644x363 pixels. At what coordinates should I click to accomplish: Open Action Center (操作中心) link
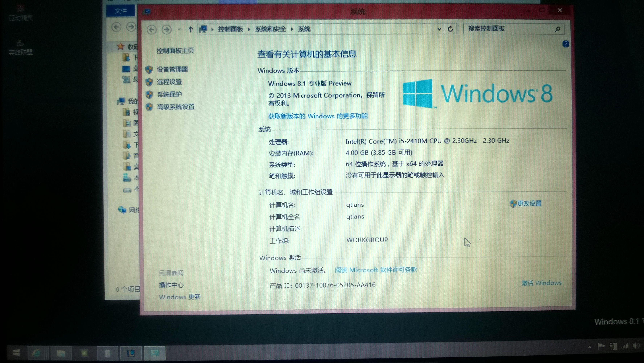(171, 285)
